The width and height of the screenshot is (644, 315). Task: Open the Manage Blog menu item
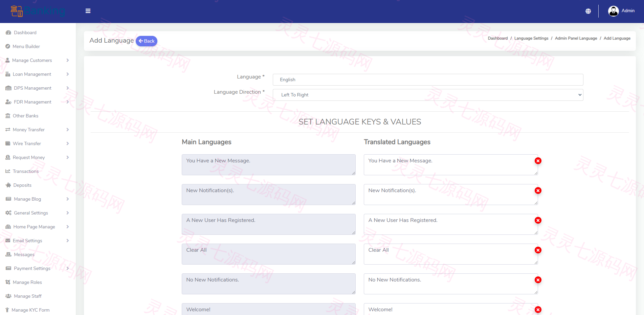click(x=38, y=199)
